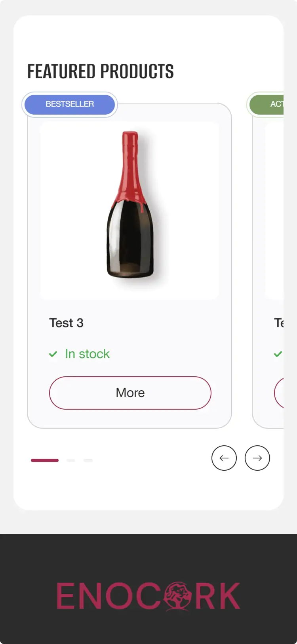
Task: Open the Test 3 product title
Action: [x=67, y=323]
